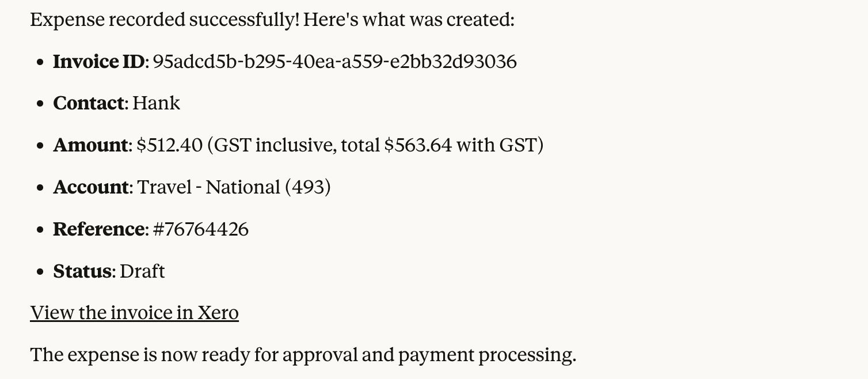The width and height of the screenshot is (868, 379).
Task: Click the bullet point beside Invoice ID
Action: (x=40, y=62)
